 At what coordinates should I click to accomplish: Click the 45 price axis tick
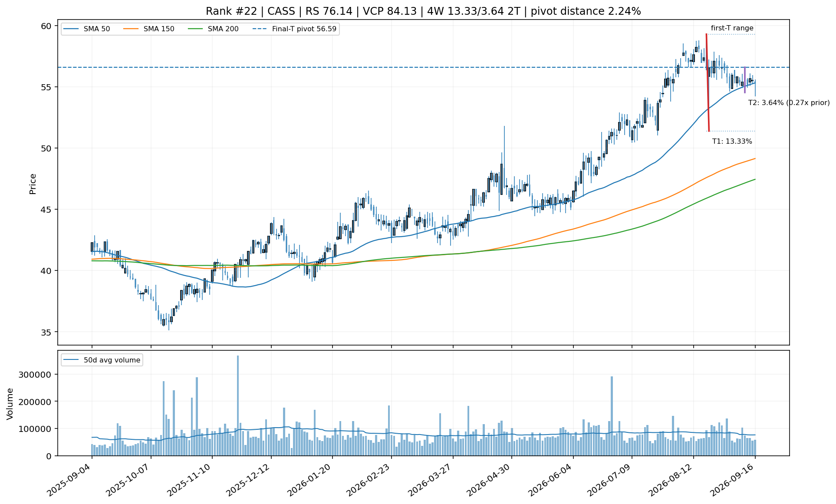(x=47, y=210)
